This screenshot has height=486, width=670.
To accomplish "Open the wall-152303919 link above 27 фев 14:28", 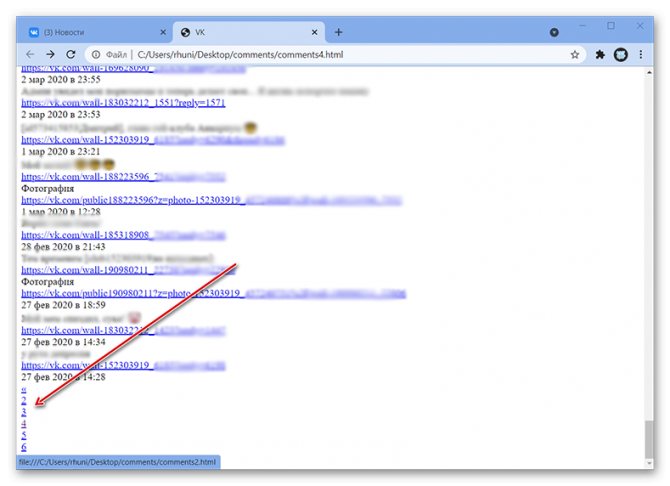I will coord(123,365).
